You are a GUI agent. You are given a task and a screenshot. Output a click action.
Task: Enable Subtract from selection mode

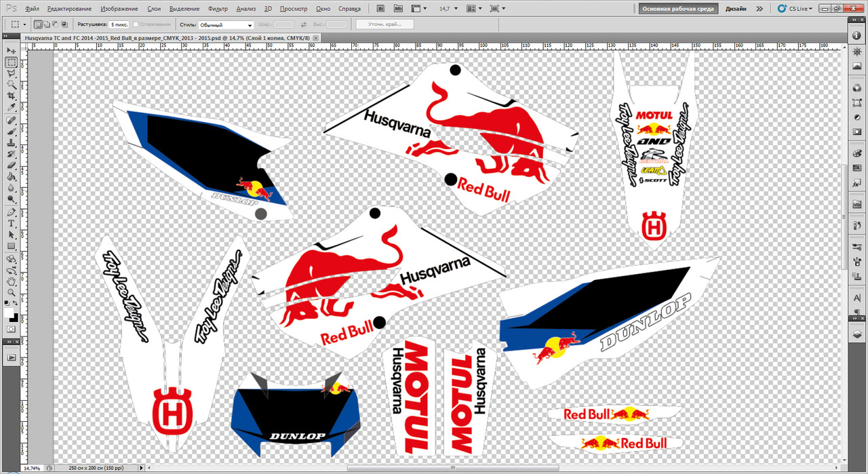tap(56, 24)
